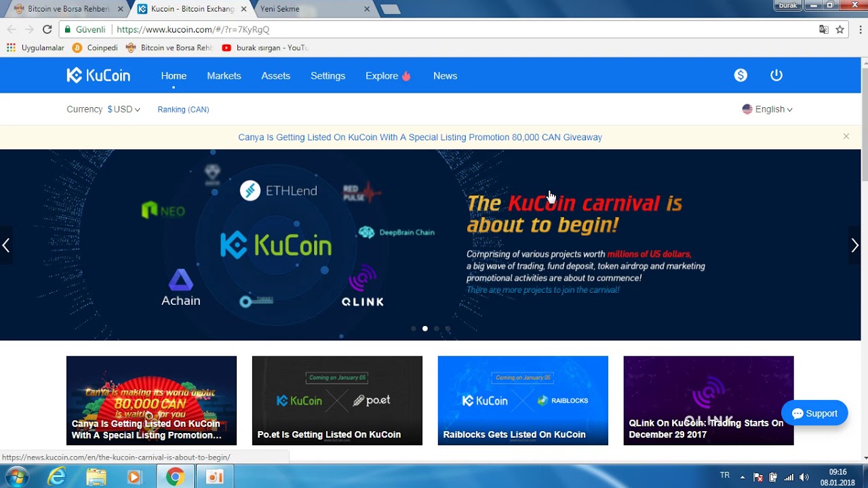Click the Canya listing announcement link
The width and height of the screenshot is (868, 488).
tap(420, 137)
